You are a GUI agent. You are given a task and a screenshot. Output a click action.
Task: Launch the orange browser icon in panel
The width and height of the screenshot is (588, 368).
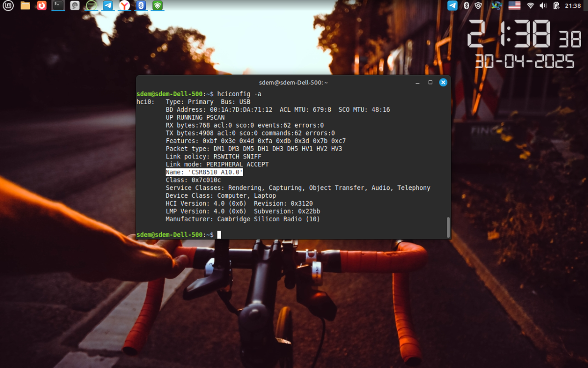(x=42, y=5)
